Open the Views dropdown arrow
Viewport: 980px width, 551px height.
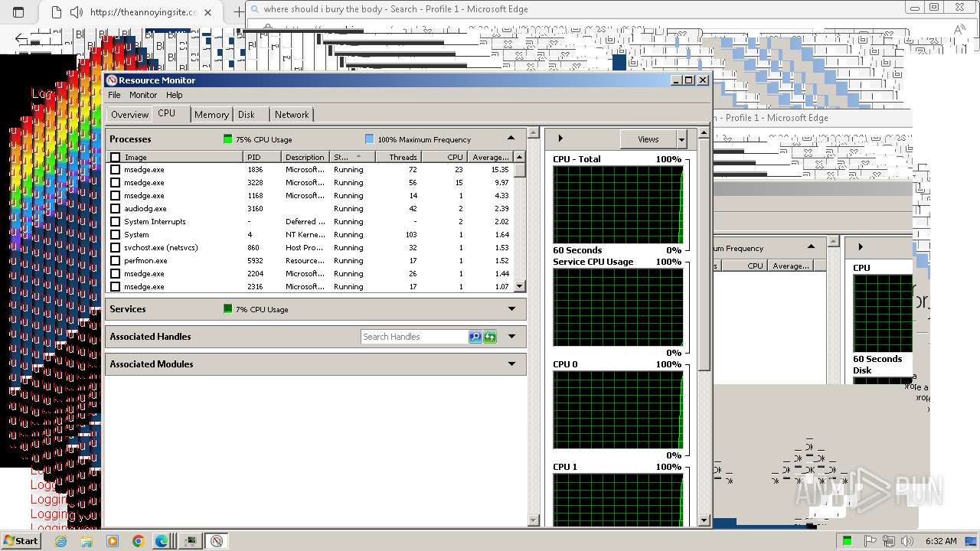pyautogui.click(x=681, y=139)
